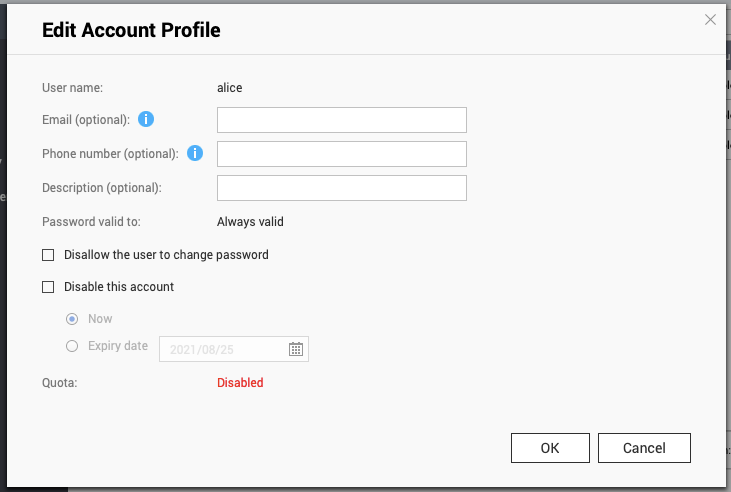Screen dimensions: 731x492
Task: Choose the Expiry date radio option
Action: tap(71, 346)
